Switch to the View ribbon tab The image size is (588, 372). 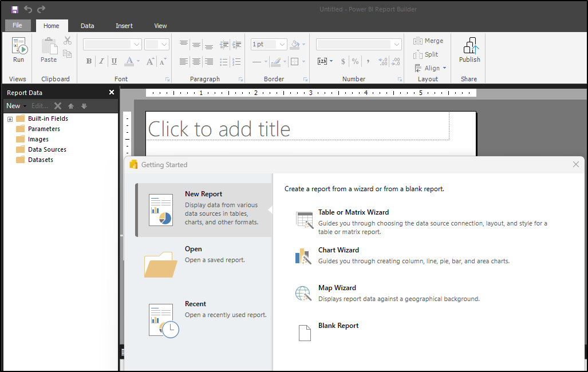[x=160, y=26]
